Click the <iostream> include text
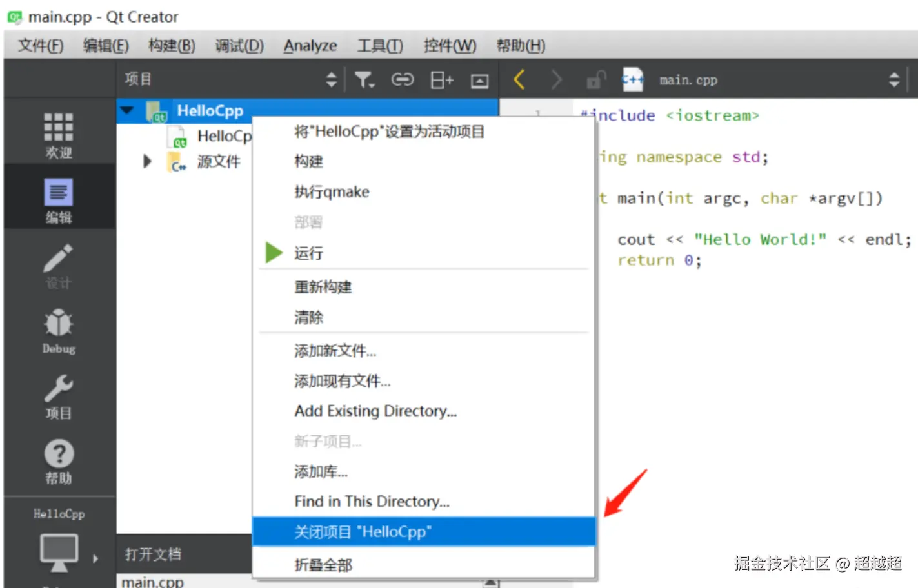Viewport: 918px width, 588px height. pyautogui.click(x=712, y=115)
